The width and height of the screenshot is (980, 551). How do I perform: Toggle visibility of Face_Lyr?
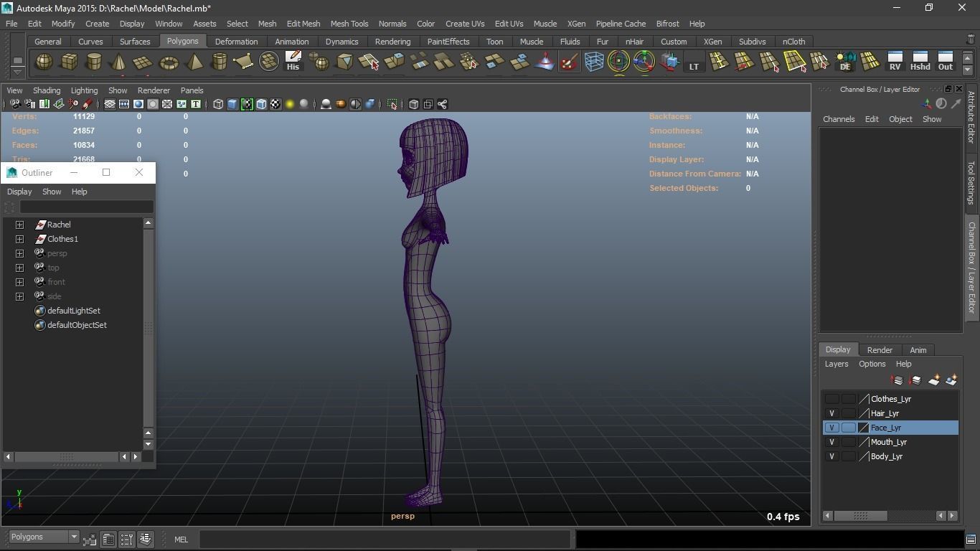coord(831,428)
